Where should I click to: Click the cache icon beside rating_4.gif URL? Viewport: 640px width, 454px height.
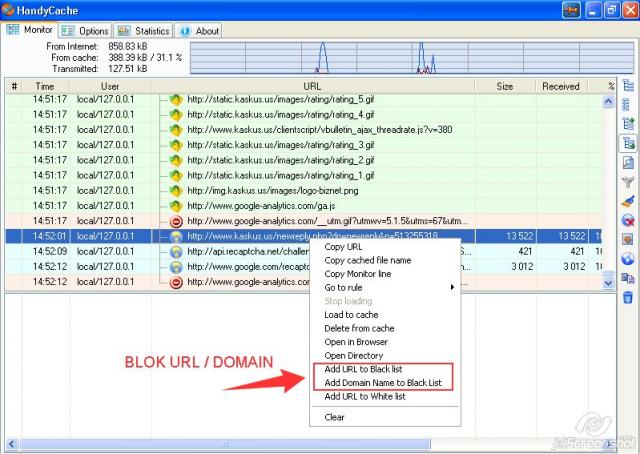coord(176,115)
